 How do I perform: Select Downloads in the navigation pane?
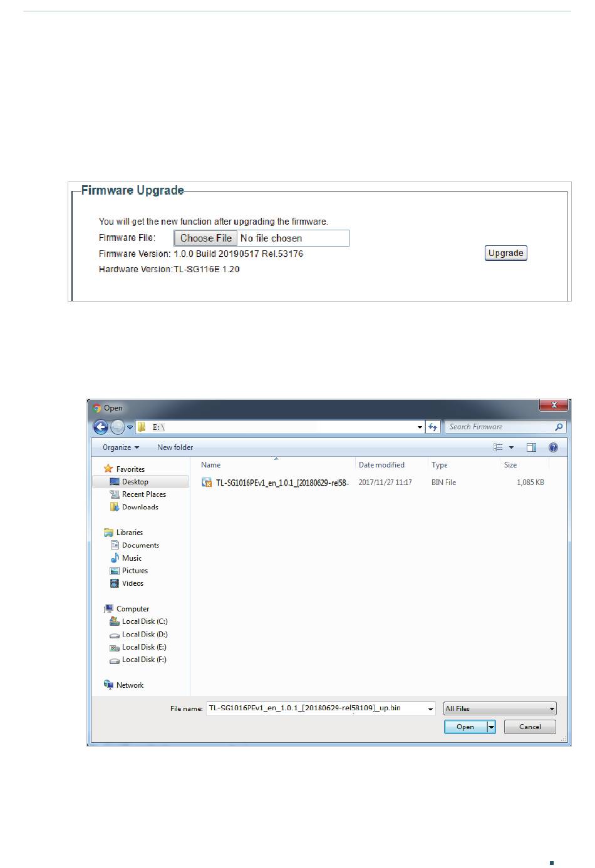click(x=140, y=507)
